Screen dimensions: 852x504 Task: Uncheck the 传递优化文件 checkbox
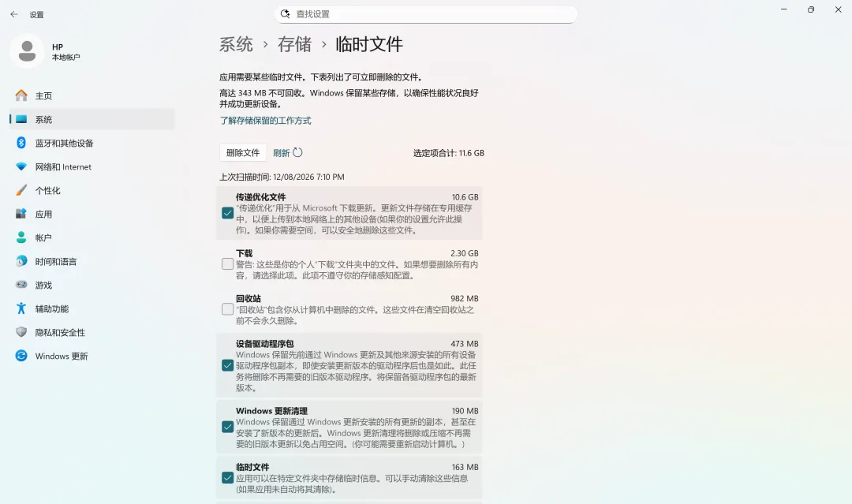click(228, 213)
